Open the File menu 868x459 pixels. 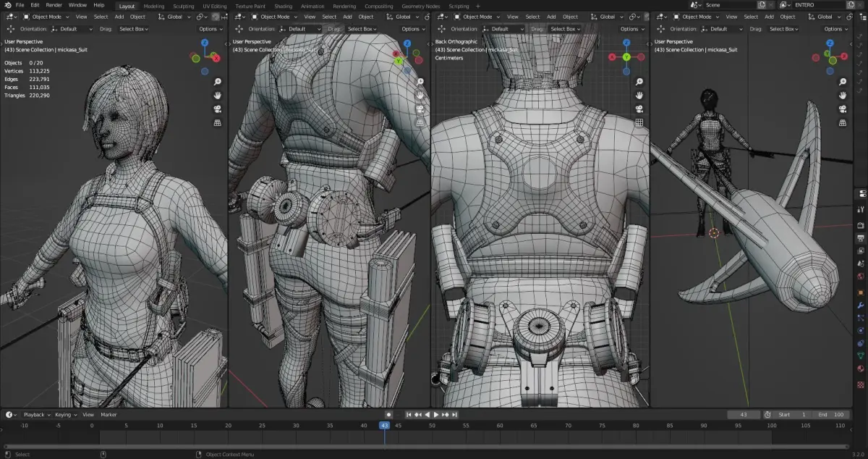pos(20,5)
